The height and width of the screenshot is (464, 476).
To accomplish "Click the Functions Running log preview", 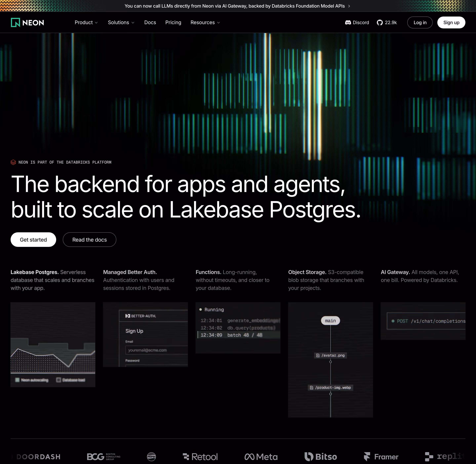I will click(238, 328).
